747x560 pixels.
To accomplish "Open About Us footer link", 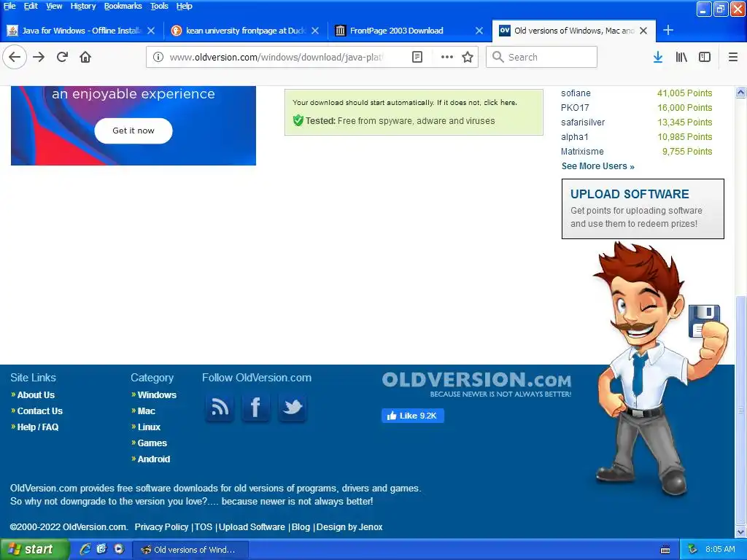I will click(x=36, y=394).
